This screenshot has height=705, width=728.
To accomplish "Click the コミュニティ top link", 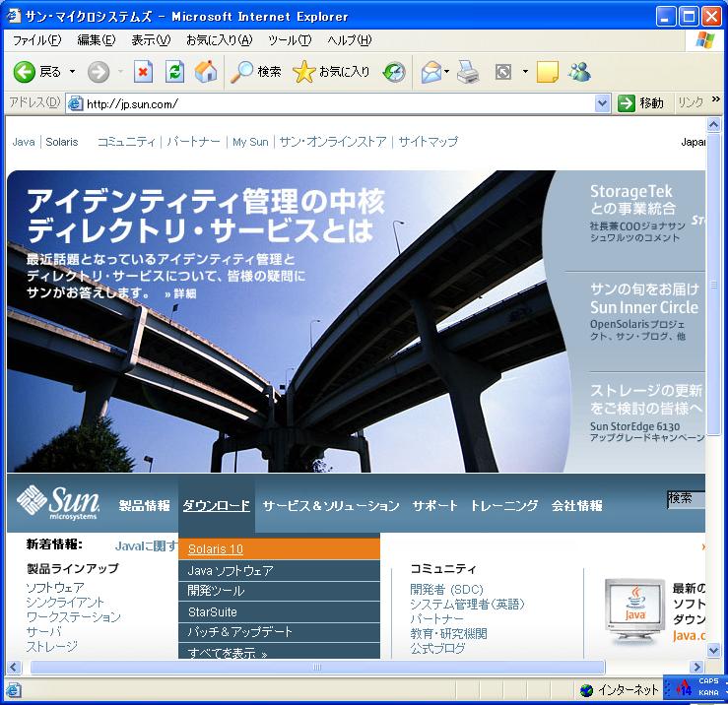I will coord(126,142).
